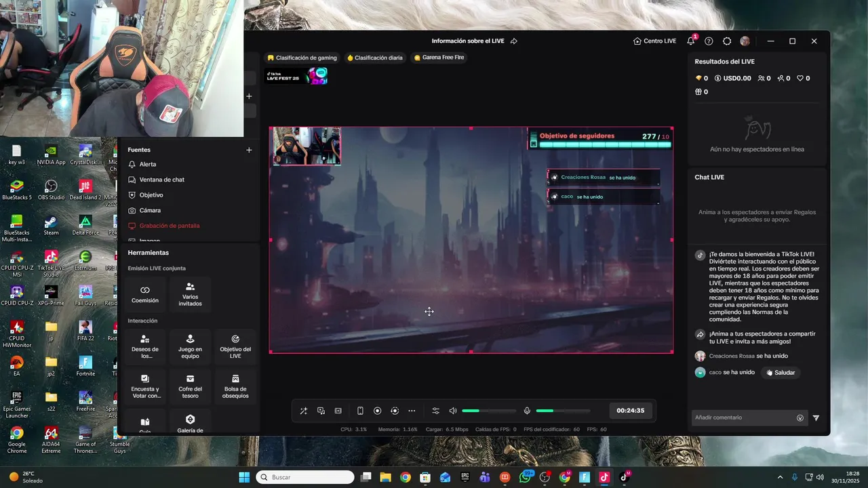Open Deseos de los... interaction tool
The width and height of the screenshot is (868, 488).
(145, 347)
